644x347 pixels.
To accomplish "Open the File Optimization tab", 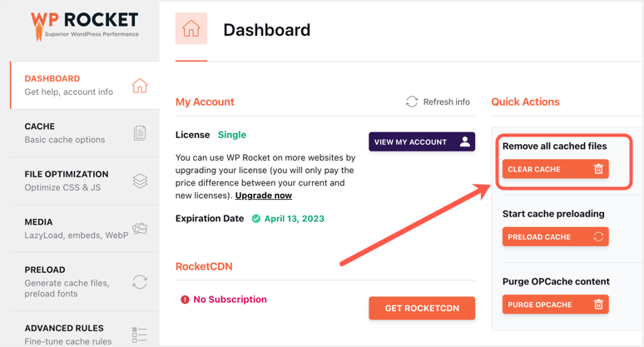I will [x=67, y=181].
